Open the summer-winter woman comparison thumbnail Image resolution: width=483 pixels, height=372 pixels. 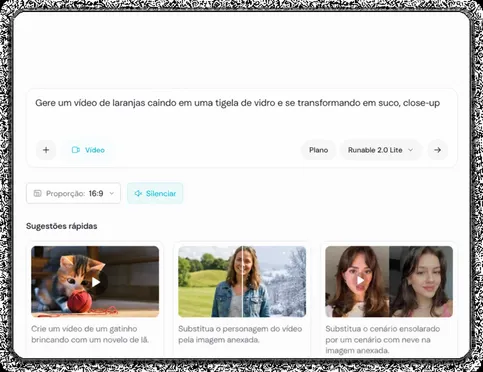pyautogui.click(x=242, y=282)
